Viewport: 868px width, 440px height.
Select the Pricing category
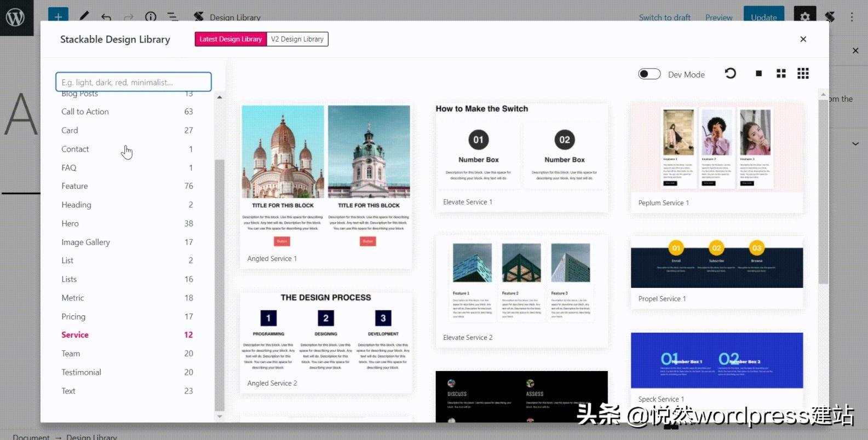point(127,316)
